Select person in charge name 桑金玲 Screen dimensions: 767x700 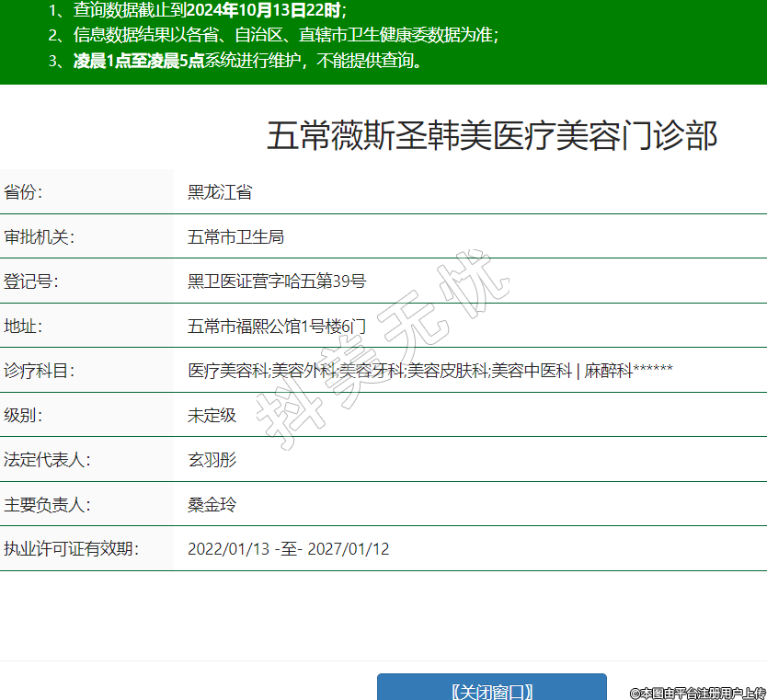[212, 504]
